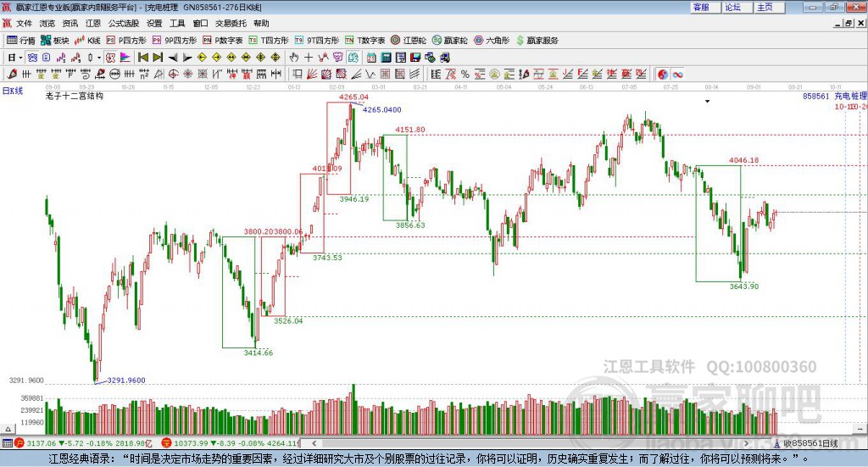Screen dimensions: 868x467
Task: Click the 客服 customer service button
Action: coord(705,7)
